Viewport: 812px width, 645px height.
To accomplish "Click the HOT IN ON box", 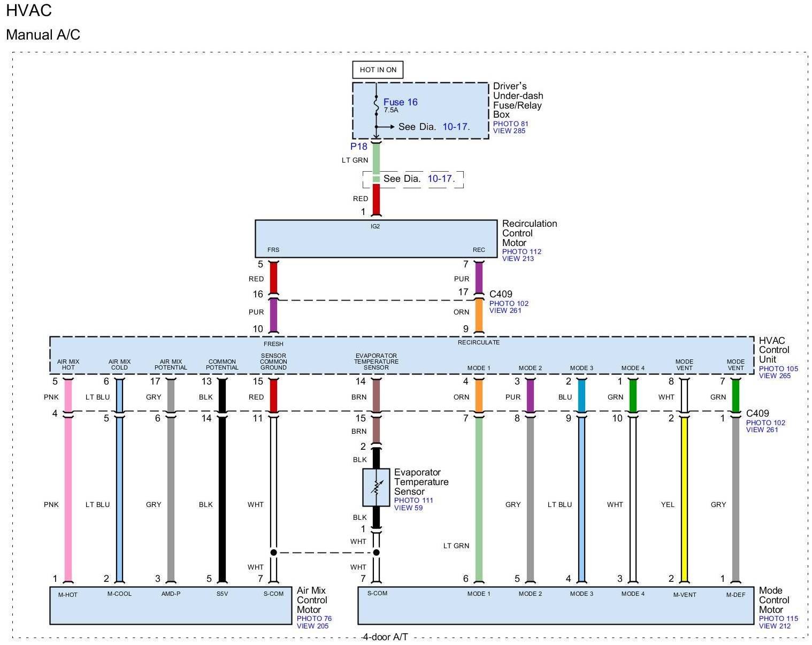I will 378,70.
